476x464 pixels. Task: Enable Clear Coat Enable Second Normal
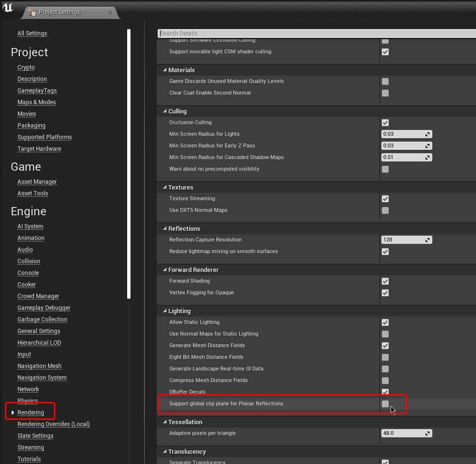pos(385,93)
